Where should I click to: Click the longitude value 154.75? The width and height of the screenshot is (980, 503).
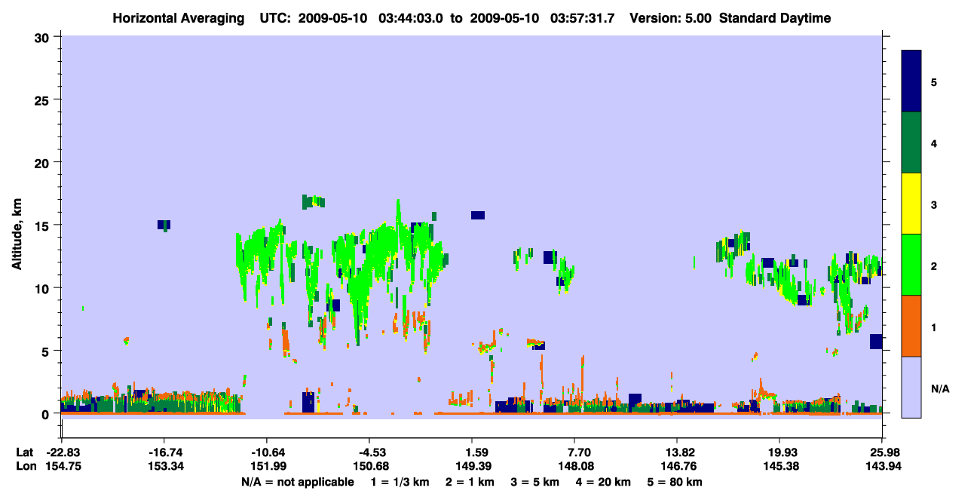tap(62, 466)
